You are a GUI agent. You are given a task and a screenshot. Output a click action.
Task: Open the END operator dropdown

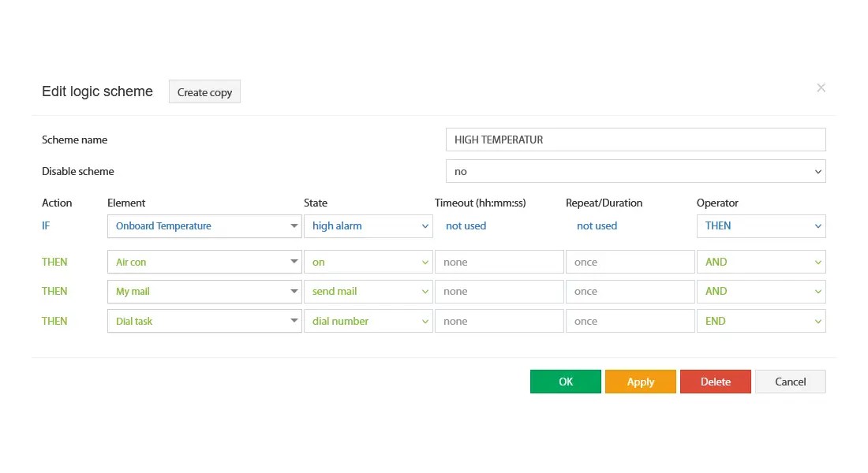point(761,321)
